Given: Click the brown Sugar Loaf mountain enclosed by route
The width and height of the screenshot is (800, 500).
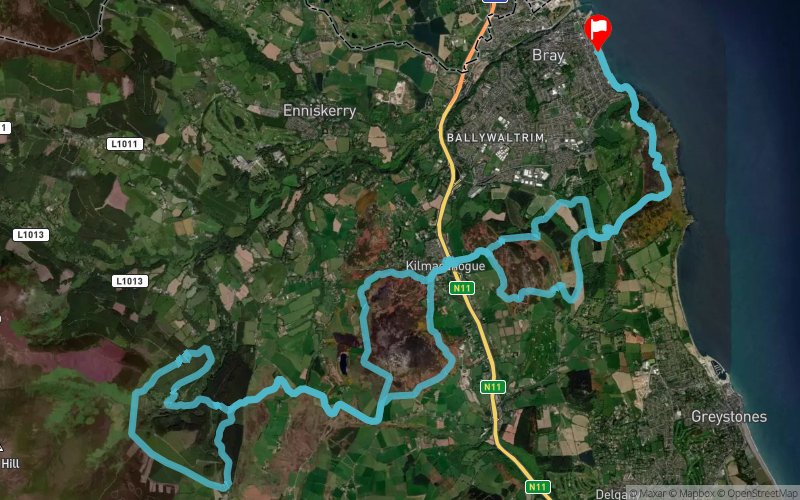Looking at the screenshot, I should point(403,332).
